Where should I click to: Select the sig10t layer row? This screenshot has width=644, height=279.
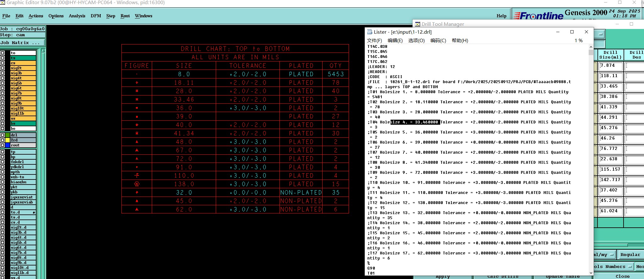tap(23, 108)
